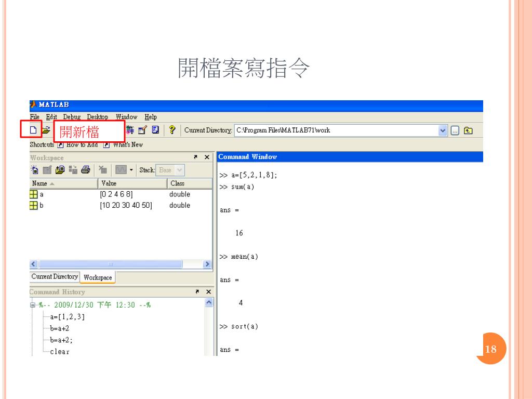
Task: Go up one directory level icon
Action: [x=468, y=130]
